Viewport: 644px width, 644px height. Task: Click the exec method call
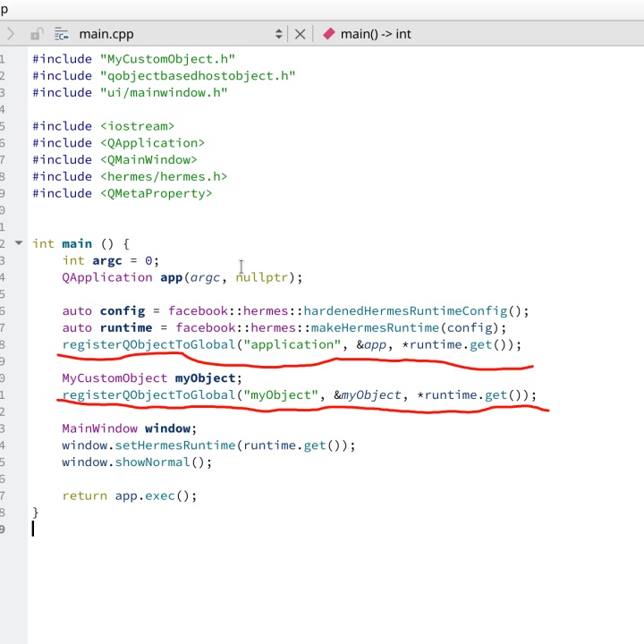coord(160,496)
